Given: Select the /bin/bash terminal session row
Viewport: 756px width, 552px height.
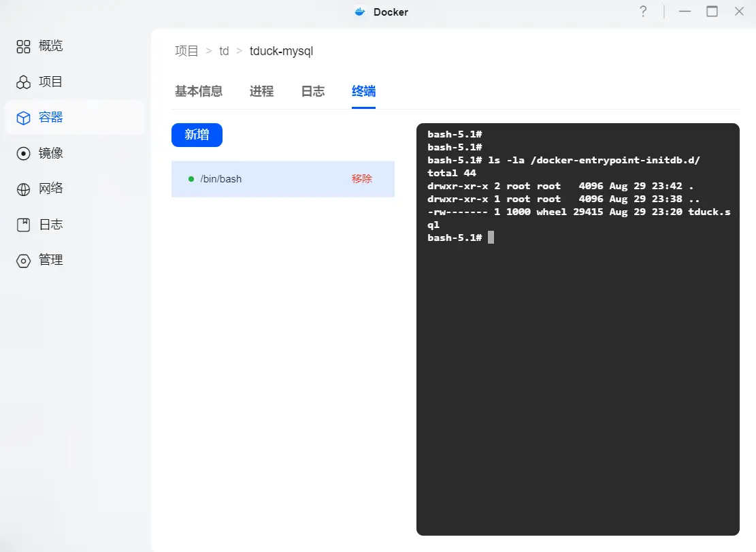Looking at the screenshot, I should tap(283, 179).
